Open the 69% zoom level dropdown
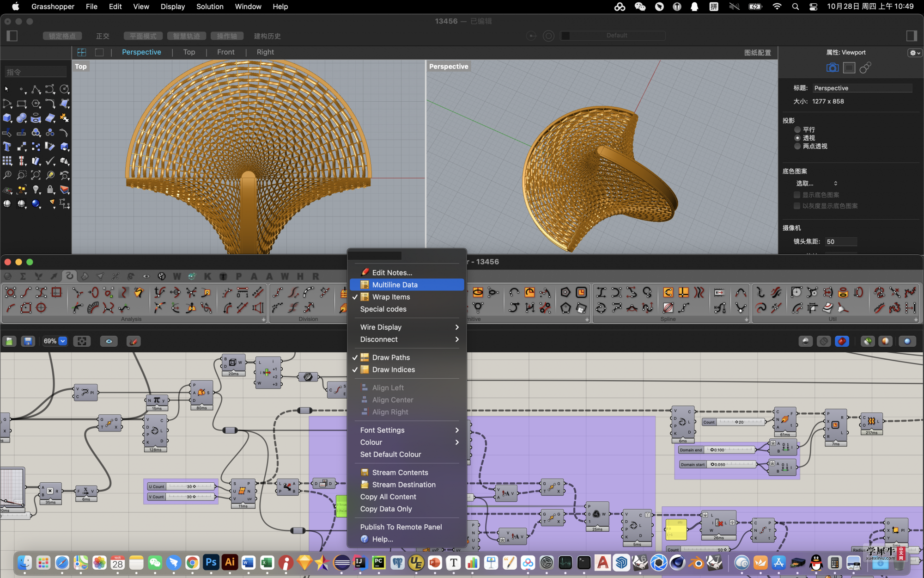This screenshot has width=924, height=578. [x=63, y=341]
